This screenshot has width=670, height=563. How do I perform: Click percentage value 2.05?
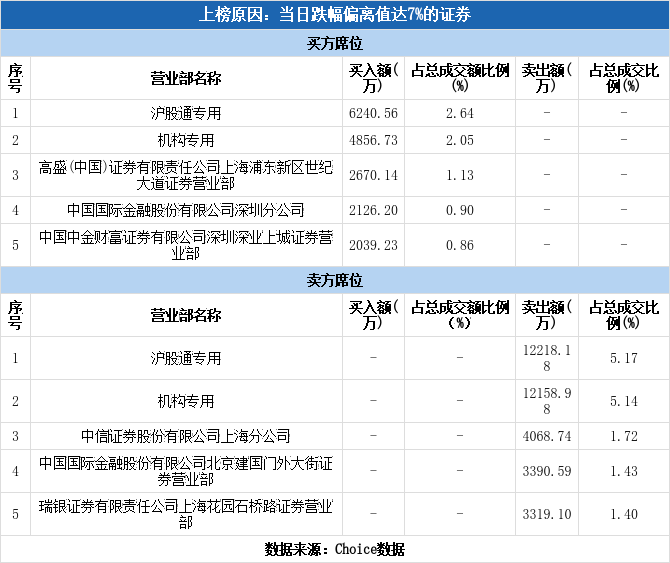pyautogui.click(x=460, y=140)
